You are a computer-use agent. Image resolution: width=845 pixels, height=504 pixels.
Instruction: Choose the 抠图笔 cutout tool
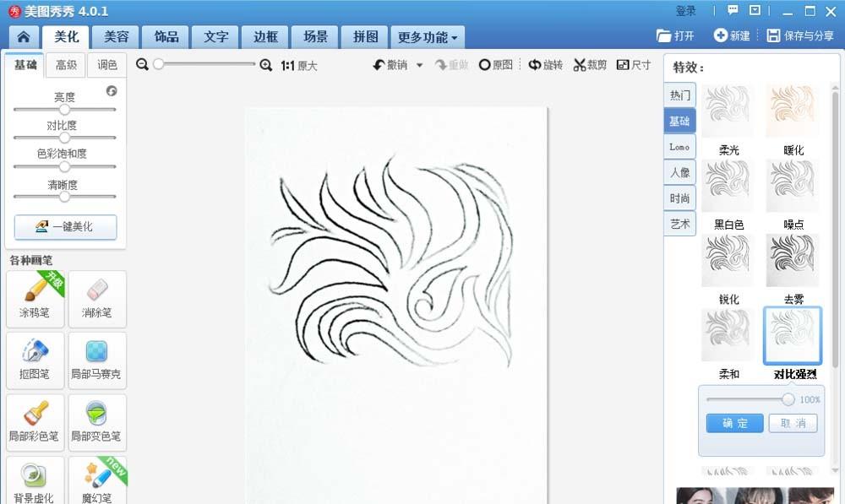[x=35, y=359]
